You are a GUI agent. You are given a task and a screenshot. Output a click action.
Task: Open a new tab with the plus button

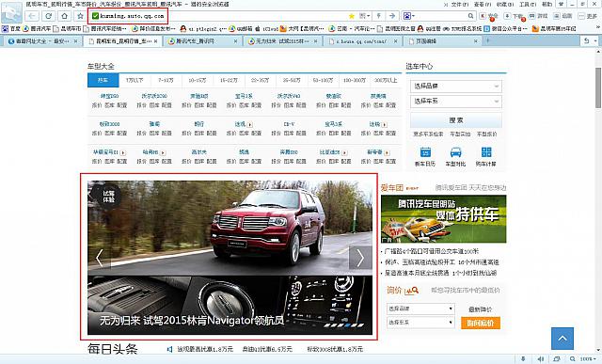pos(488,40)
